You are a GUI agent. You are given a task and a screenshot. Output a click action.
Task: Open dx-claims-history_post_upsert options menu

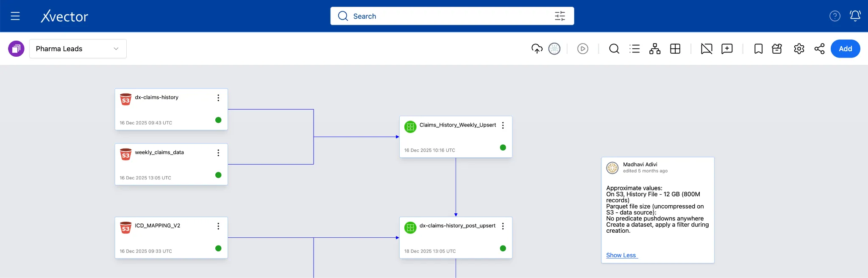point(503,226)
